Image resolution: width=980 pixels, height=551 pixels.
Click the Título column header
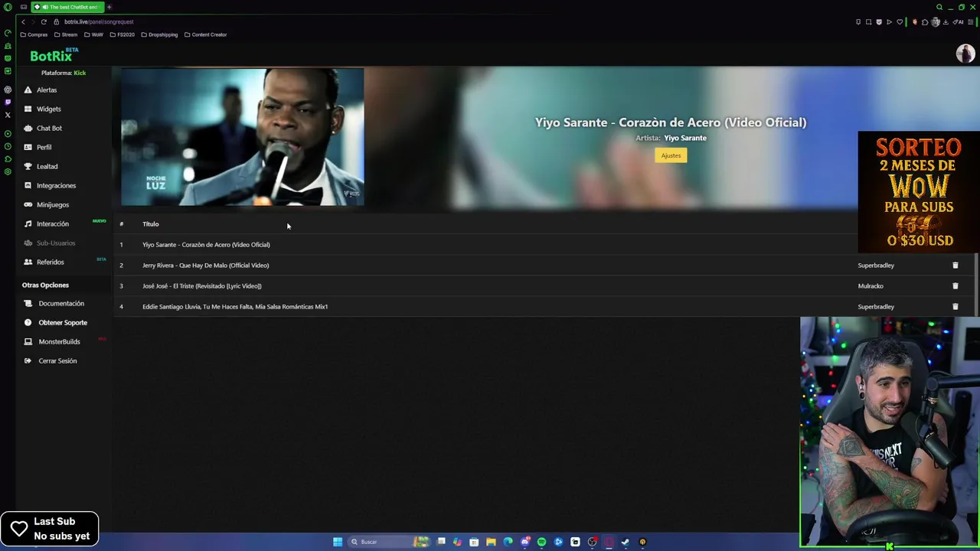pos(150,223)
